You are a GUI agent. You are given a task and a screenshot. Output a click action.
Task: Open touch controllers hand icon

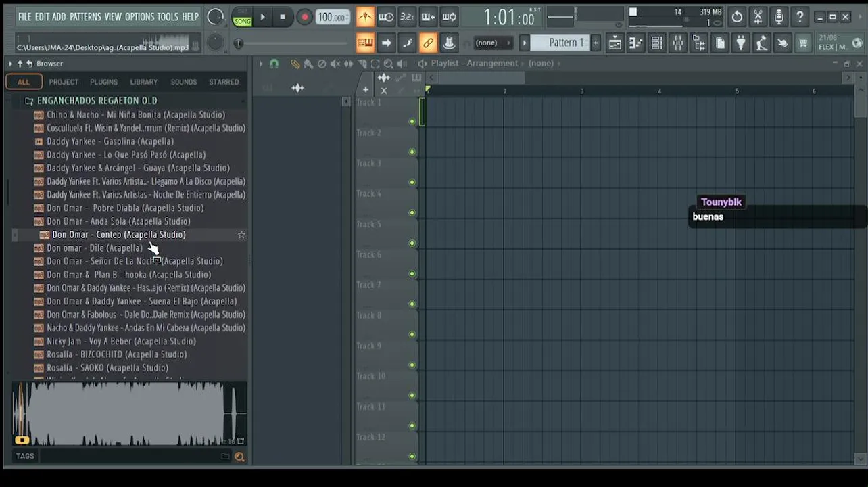[783, 43]
